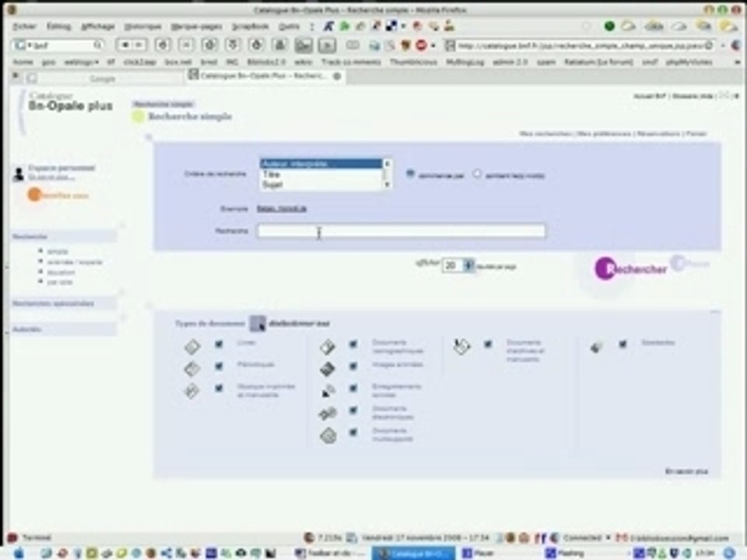Toggle the Images animées checkbox
The width and height of the screenshot is (747, 560).
coord(353,366)
